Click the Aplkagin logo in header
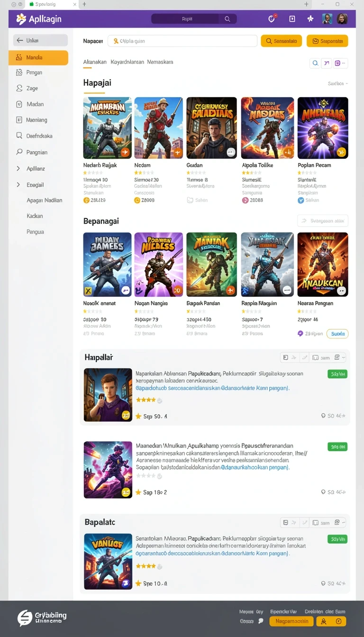This screenshot has width=364, height=637. pyautogui.click(x=39, y=19)
